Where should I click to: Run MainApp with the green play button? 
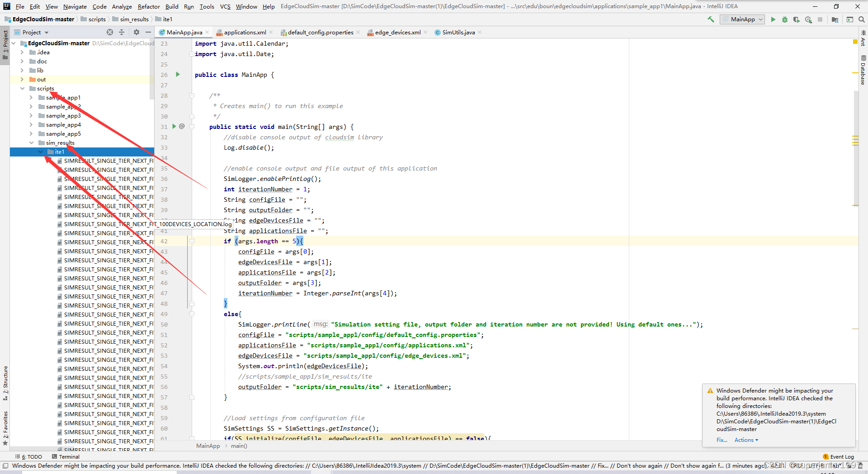pos(773,19)
